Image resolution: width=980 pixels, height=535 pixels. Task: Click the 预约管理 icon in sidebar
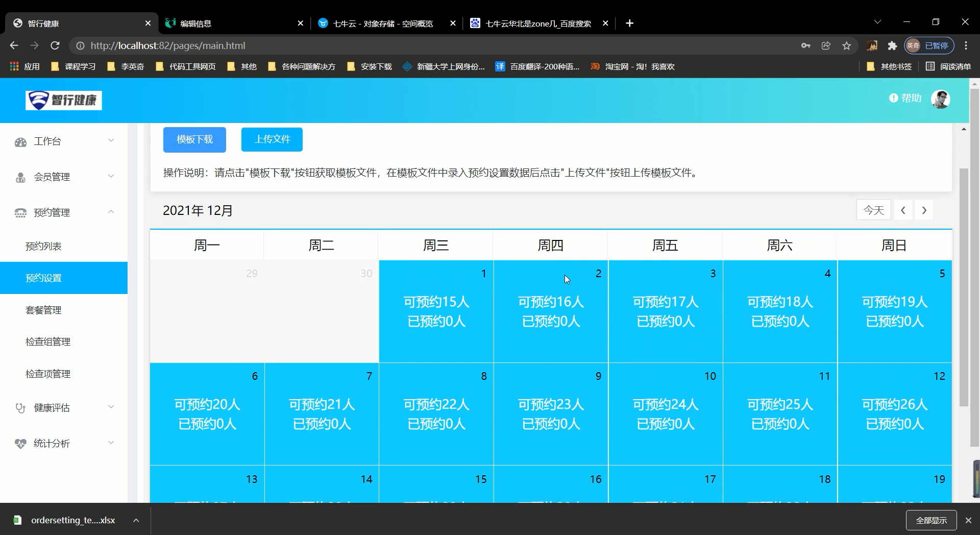tap(20, 213)
